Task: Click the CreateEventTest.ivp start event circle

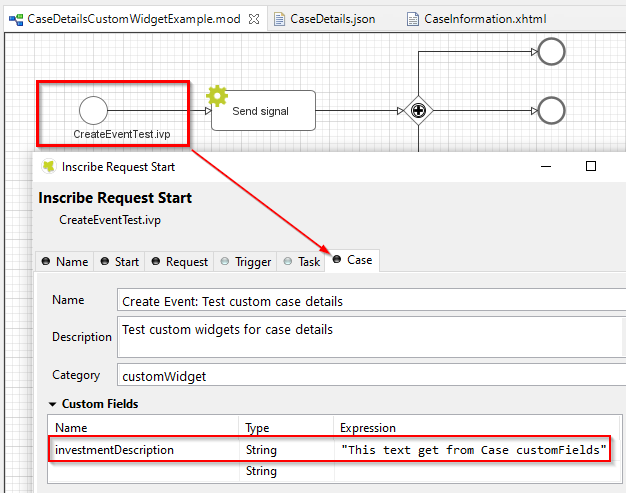Action: click(x=93, y=110)
